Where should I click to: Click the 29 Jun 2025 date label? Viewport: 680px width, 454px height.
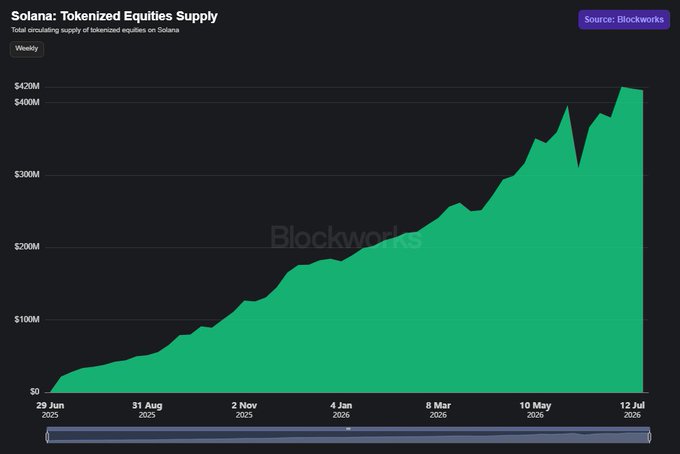tap(50, 410)
